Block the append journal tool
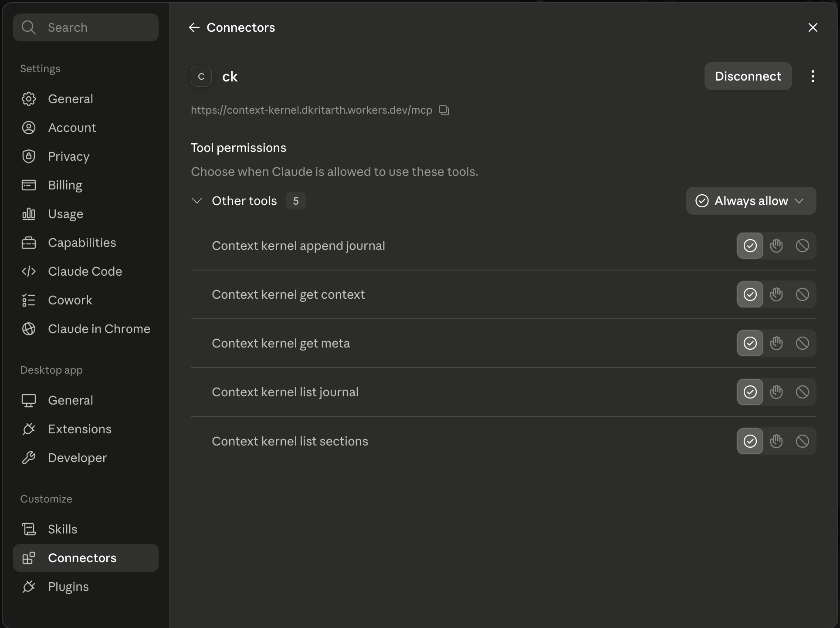 coord(802,246)
